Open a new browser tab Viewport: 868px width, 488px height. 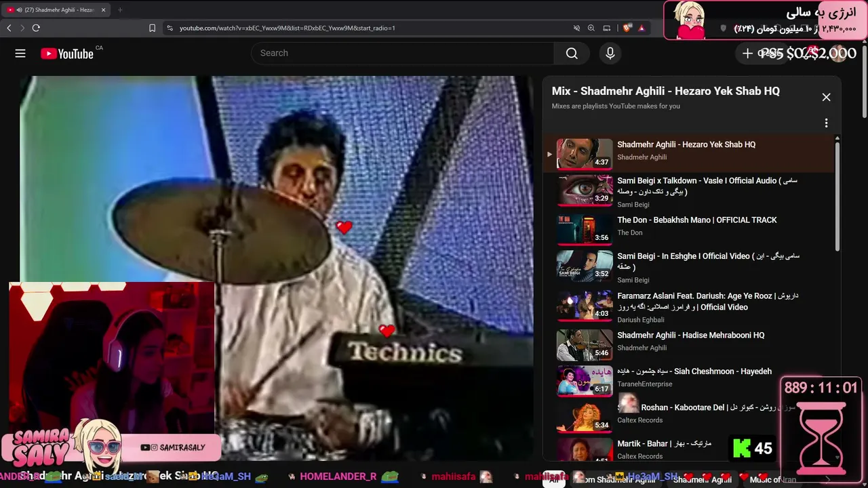click(x=120, y=10)
